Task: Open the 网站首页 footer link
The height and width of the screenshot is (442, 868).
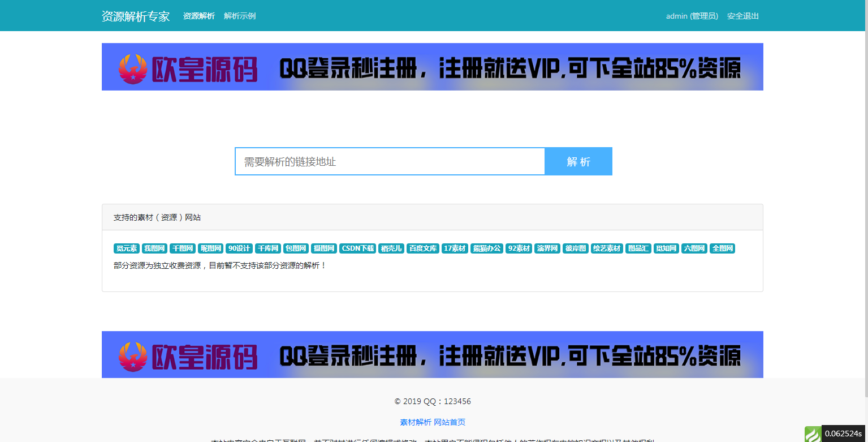Action: pyautogui.click(x=450, y=422)
